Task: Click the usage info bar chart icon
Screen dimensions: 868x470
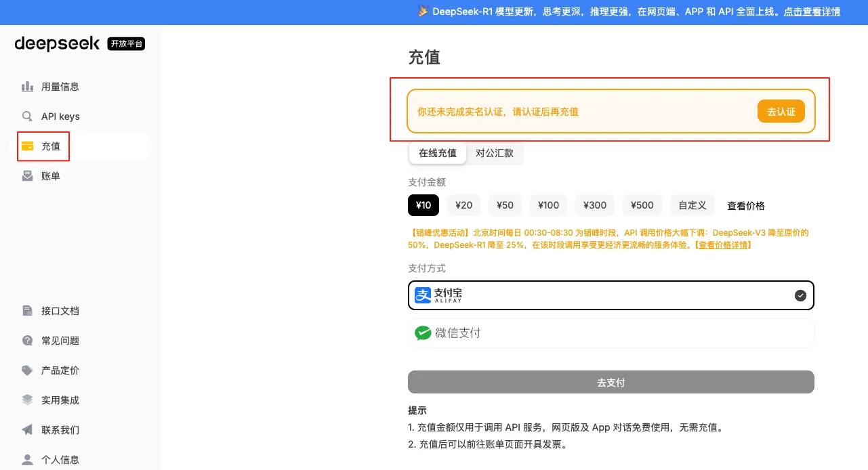Action: click(27, 87)
